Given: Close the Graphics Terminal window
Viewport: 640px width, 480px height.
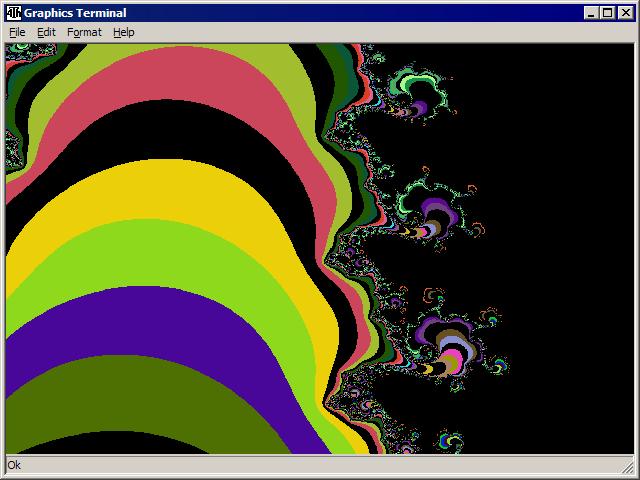Looking at the screenshot, I should click(x=625, y=12).
